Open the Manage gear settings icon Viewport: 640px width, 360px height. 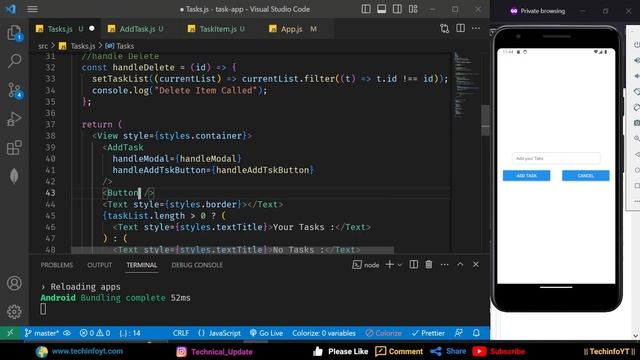coord(14,312)
